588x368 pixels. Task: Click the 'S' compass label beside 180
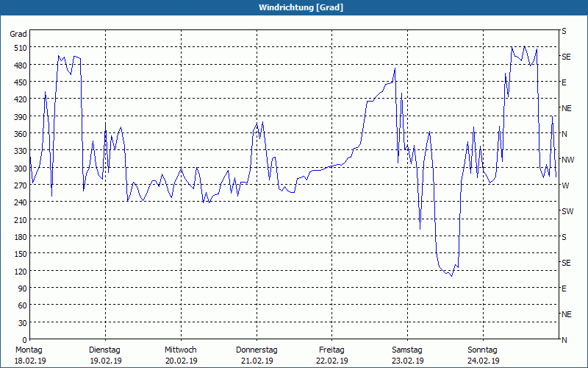coord(564,237)
